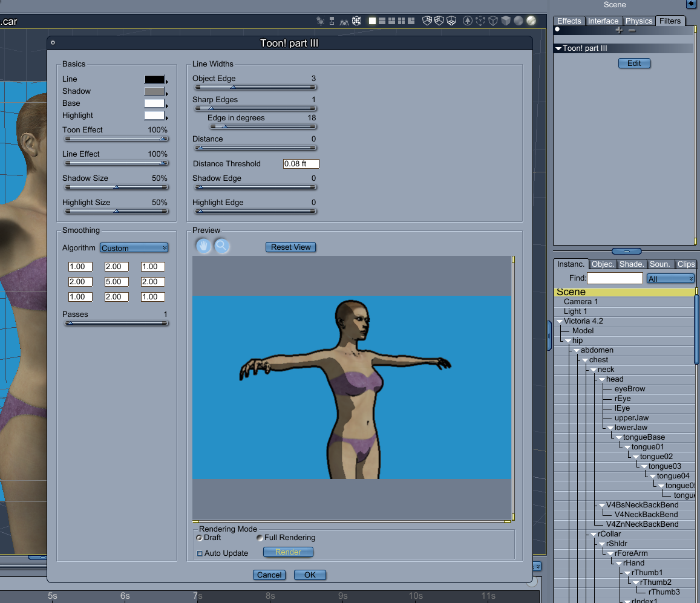Collapse the Toon! part III filter section
Screen dimensions: 700x603
558,48
